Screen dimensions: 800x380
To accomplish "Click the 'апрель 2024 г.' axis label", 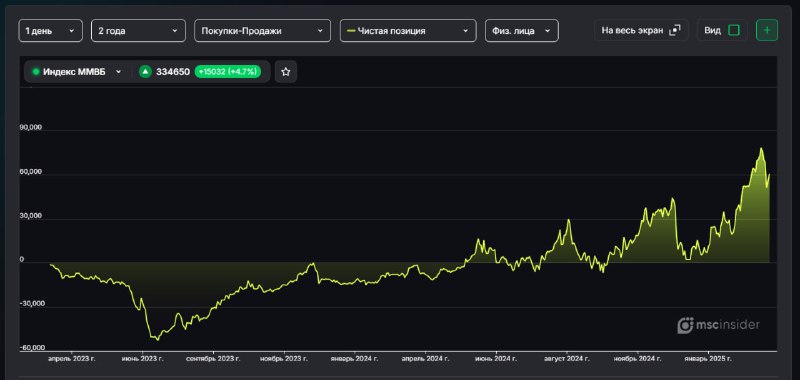I will (426, 359).
